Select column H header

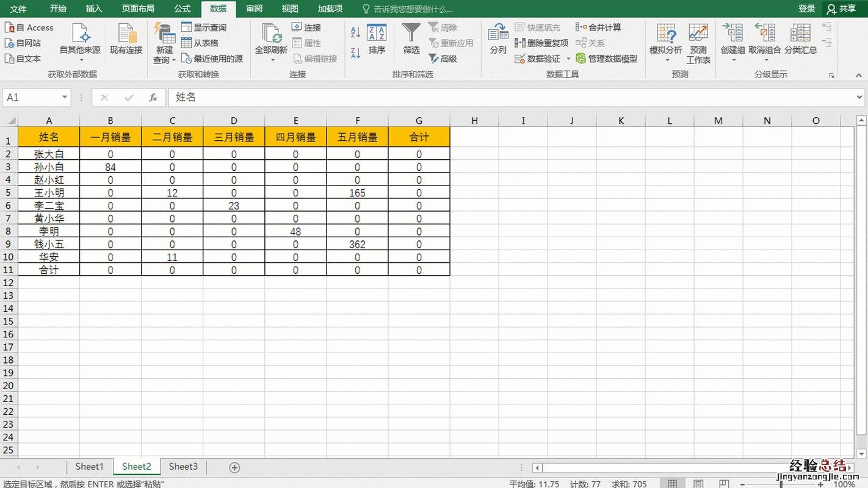coord(474,121)
